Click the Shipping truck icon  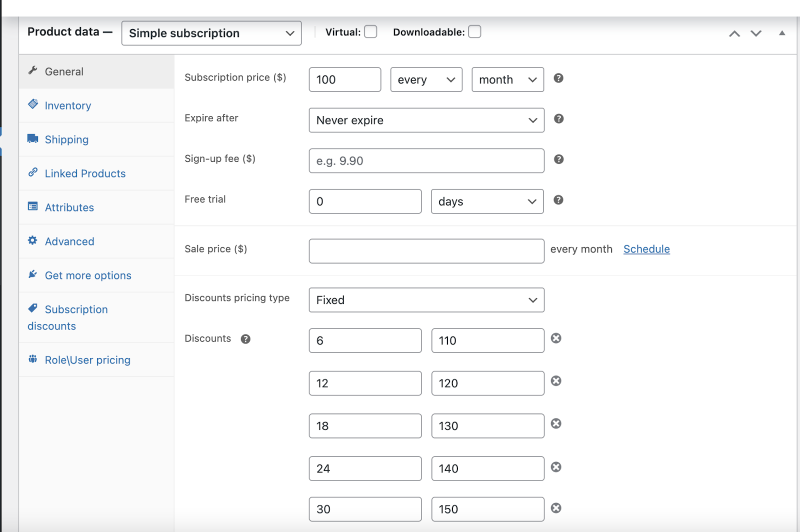click(x=33, y=138)
